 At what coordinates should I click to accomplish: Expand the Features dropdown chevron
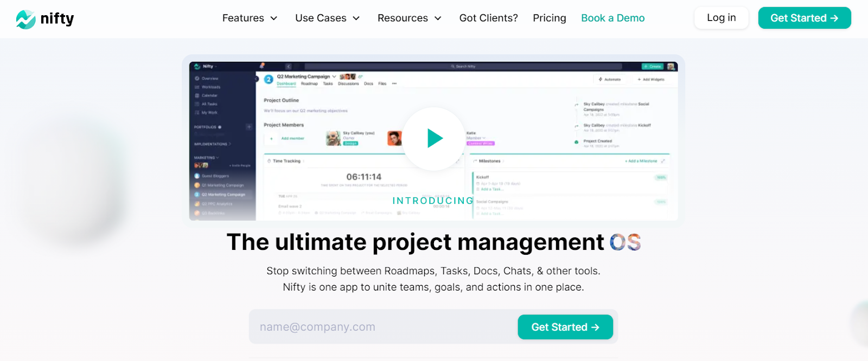pos(274,18)
